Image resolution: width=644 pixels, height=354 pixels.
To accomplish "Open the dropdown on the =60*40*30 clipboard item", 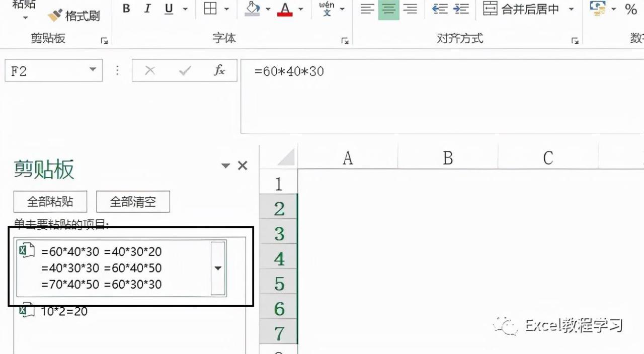I will point(218,268).
